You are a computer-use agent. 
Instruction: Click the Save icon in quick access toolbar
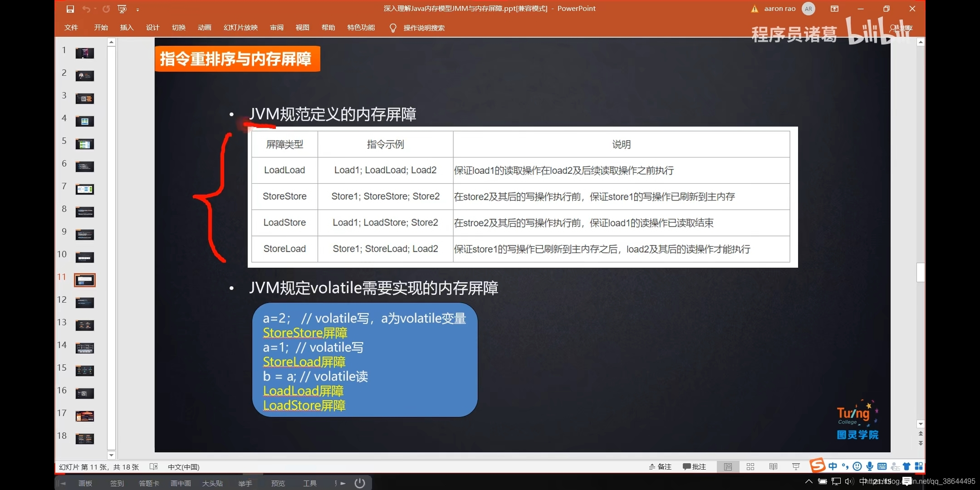(70, 9)
